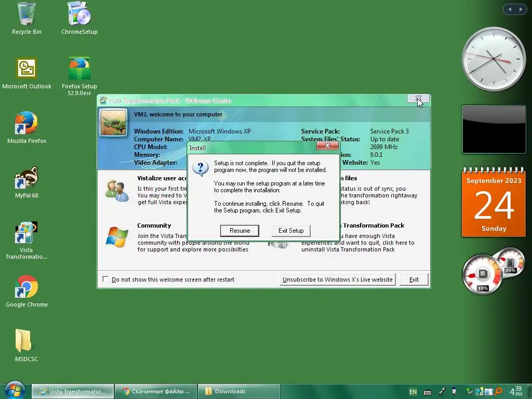Switch to Vista Transformation taskbar button

73,392
